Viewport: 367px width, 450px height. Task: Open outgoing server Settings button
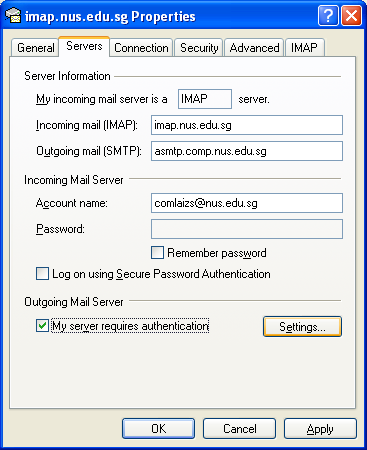[x=302, y=327]
